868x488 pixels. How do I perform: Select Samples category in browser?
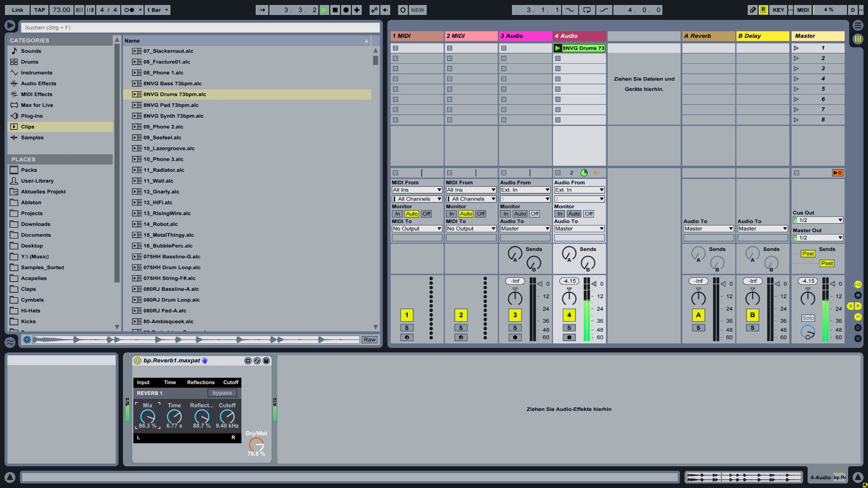click(x=32, y=138)
